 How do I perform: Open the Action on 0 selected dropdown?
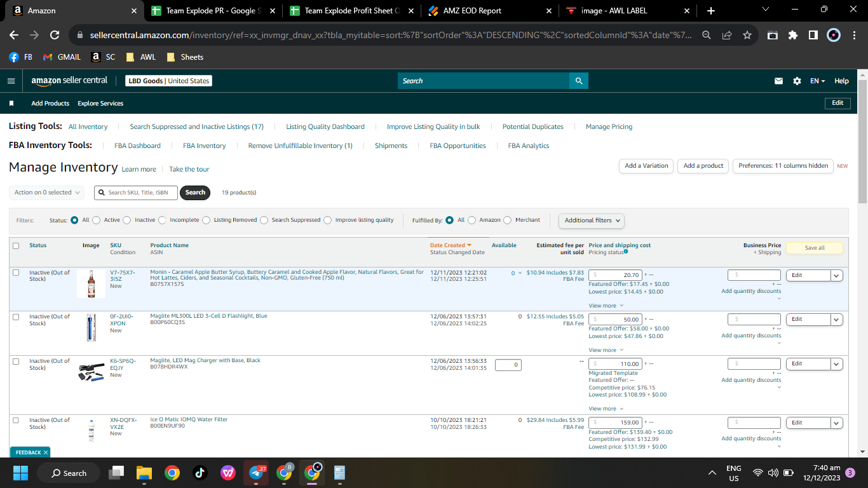[x=48, y=193]
